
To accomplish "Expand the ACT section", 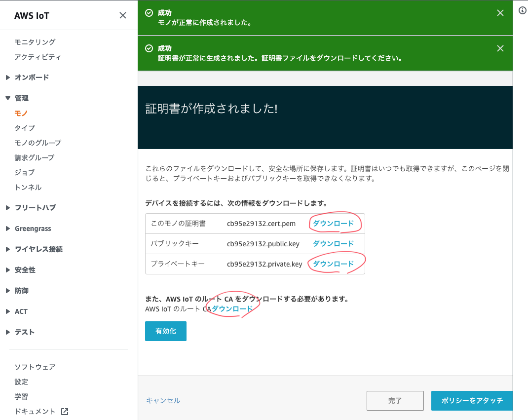I will 8,311.
